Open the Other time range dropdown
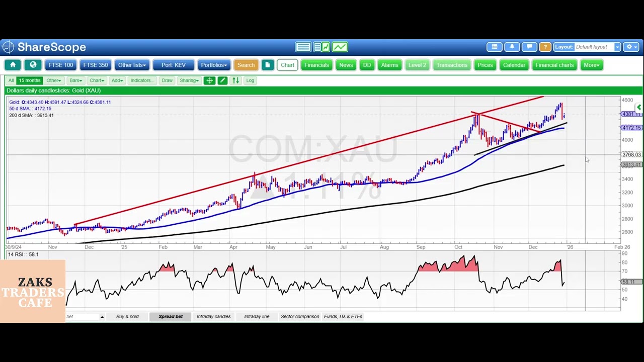 (x=53, y=80)
